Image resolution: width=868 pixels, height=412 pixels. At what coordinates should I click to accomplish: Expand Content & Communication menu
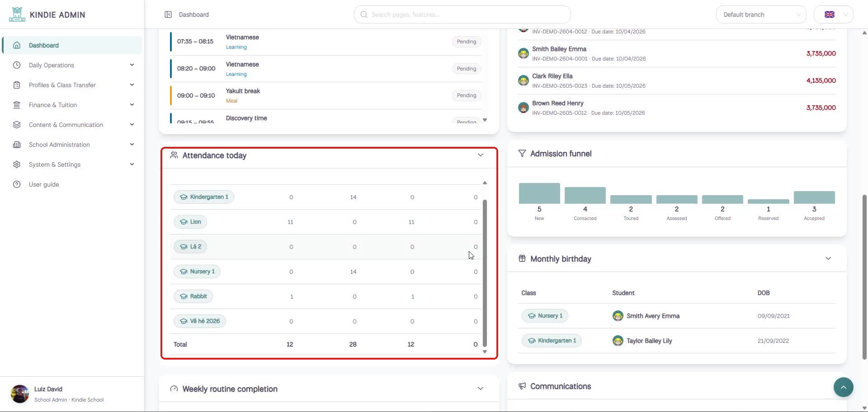[72, 125]
